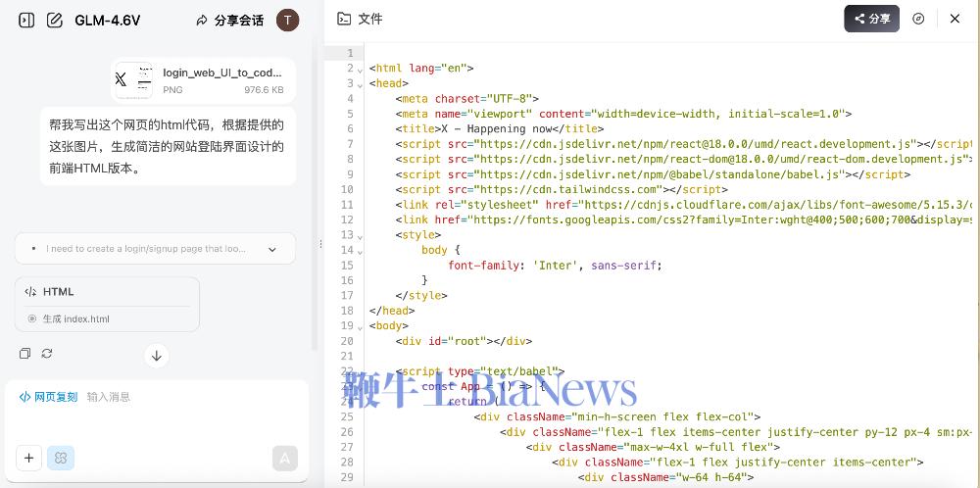Collapse the left sidebar panel
The width and height of the screenshot is (980, 488).
coord(26,20)
